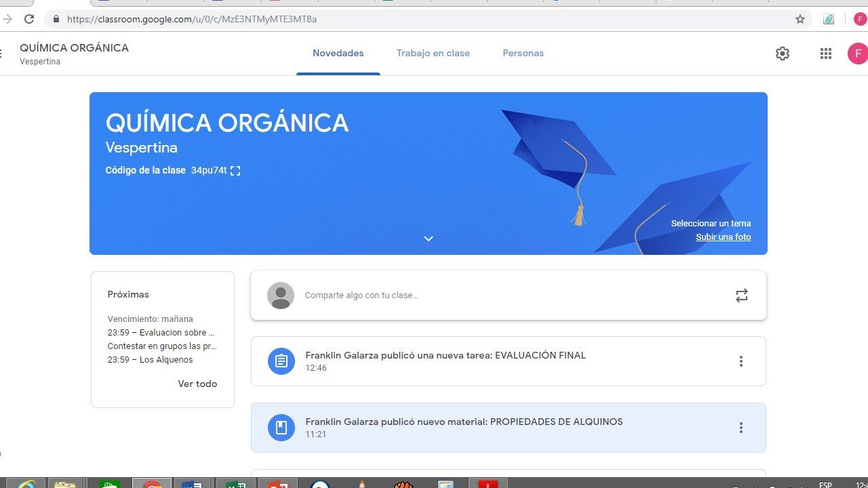Reload the page with the browser refresh button
The image size is (868, 488).
[x=29, y=19]
